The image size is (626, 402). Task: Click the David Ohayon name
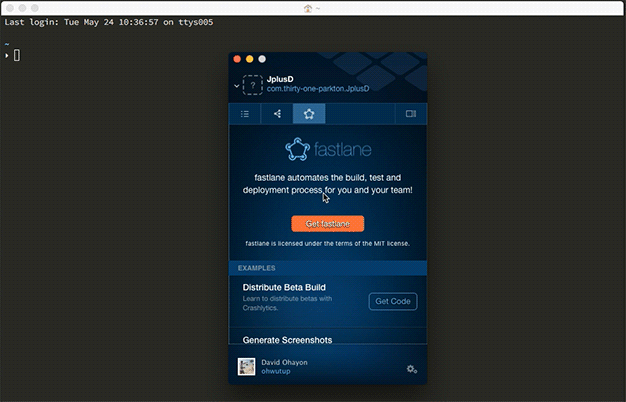pyautogui.click(x=284, y=362)
